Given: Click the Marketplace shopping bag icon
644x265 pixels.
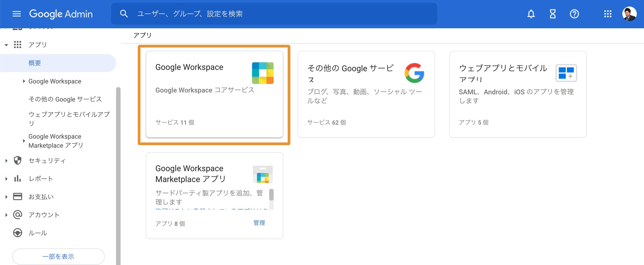Looking at the screenshot, I should tap(262, 174).
